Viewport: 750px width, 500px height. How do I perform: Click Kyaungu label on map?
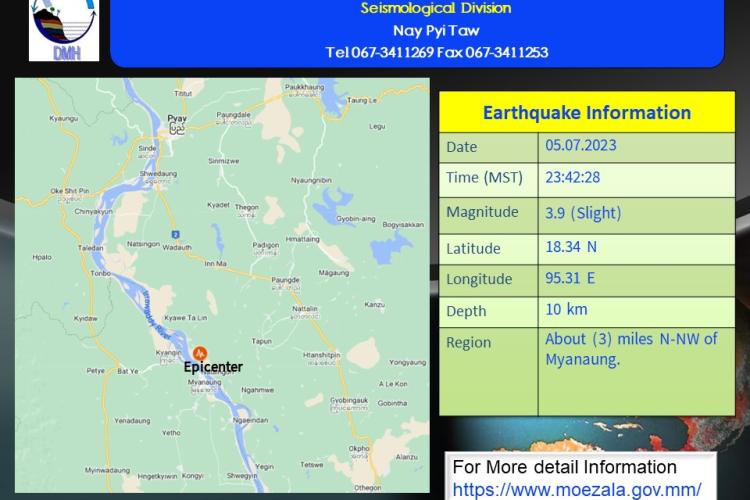[x=64, y=118]
